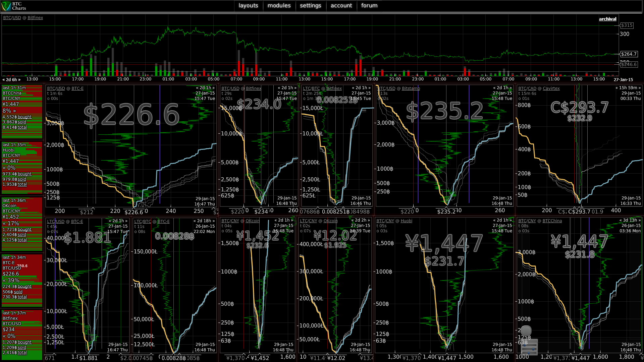Click the total link in the Huobi sidebar block
The height and width of the screenshot is (362, 644).
pos(22,184)
